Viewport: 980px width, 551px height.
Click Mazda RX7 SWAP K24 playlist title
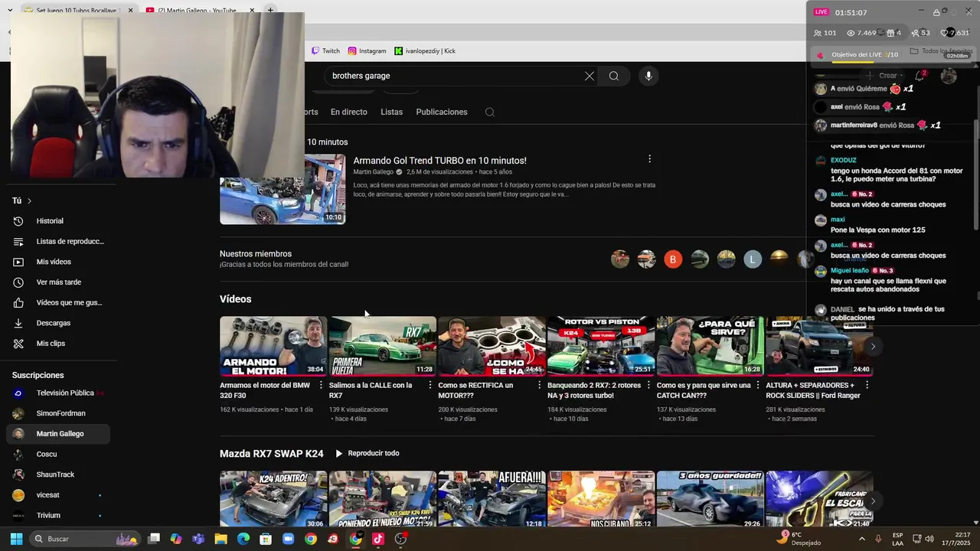272,454
